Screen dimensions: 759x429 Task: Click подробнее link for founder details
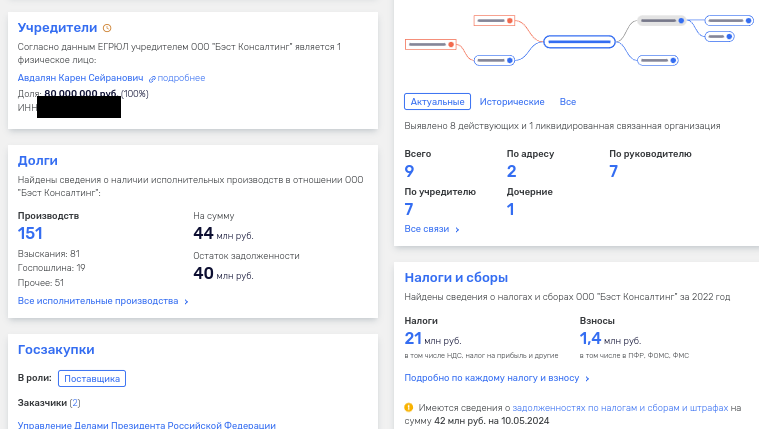click(181, 78)
